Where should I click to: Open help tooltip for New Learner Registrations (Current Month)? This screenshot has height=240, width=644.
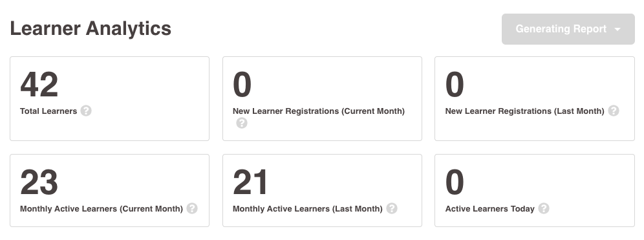[x=242, y=123]
